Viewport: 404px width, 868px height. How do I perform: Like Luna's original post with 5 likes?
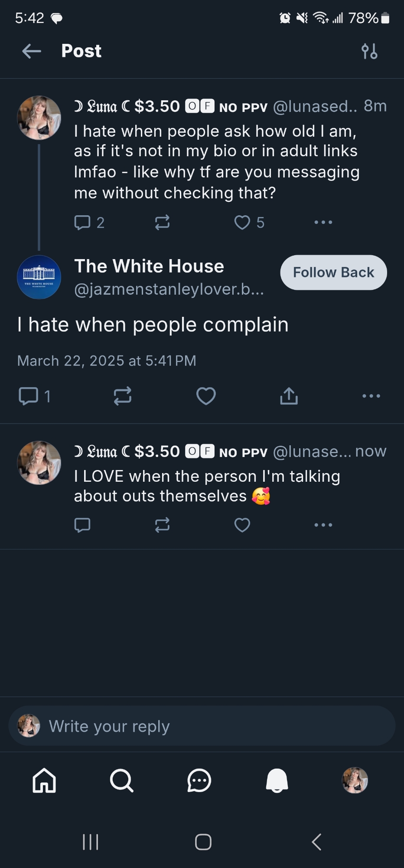coord(242,222)
